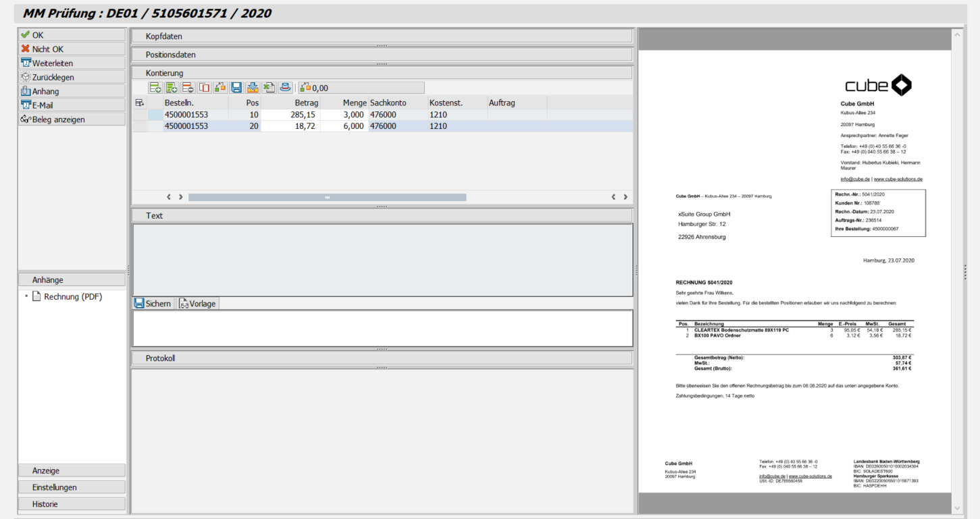Forward the document via Weiterleiten
980x519 pixels.
point(72,63)
